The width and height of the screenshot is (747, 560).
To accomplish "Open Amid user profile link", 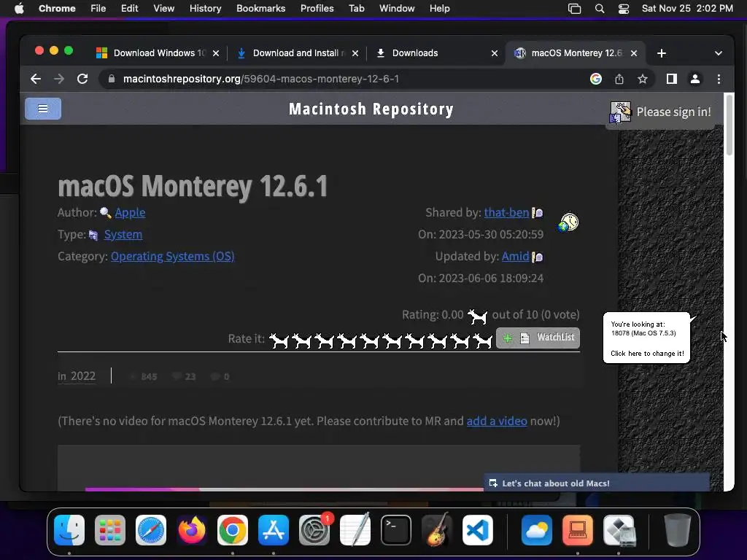I will click(x=516, y=256).
